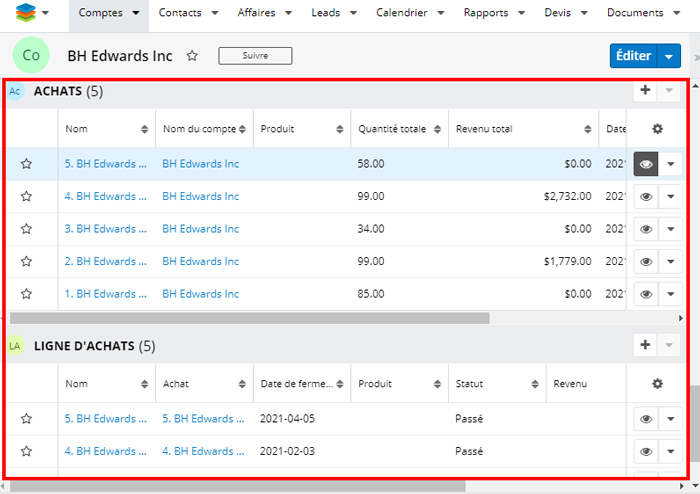Open Achats column settings gear
Image resolution: width=700 pixels, height=494 pixels.
[x=657, y=129]
